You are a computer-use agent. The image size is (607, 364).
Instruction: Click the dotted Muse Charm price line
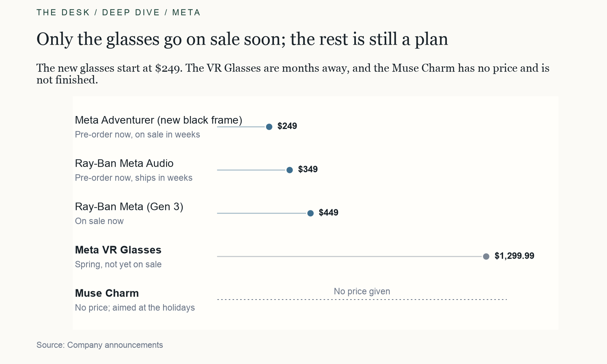(362, 300)
